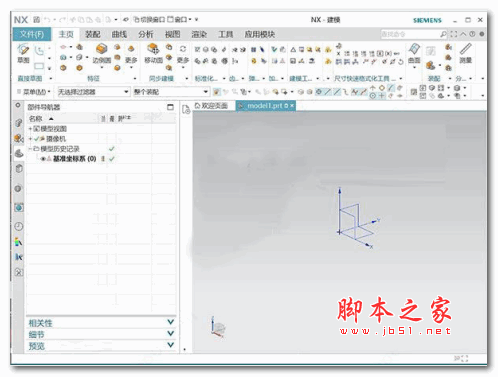498x377 pixels.
Task: Expand the 预览 panel section
Action: coord(101,345)
